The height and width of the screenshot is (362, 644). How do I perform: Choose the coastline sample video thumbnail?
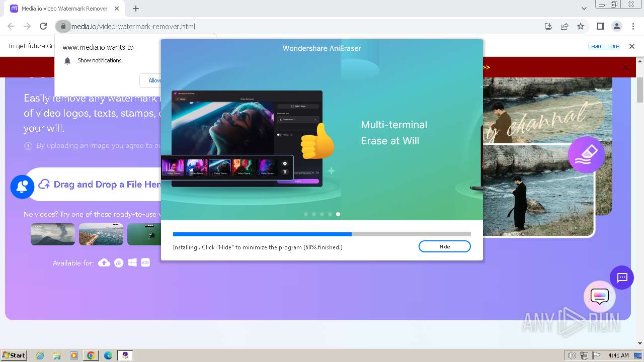point(101,234)
